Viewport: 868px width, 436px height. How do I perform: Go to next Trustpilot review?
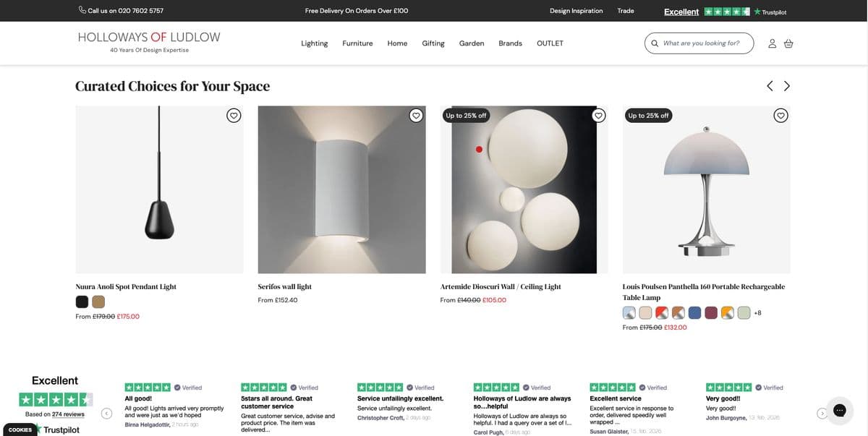822,414
